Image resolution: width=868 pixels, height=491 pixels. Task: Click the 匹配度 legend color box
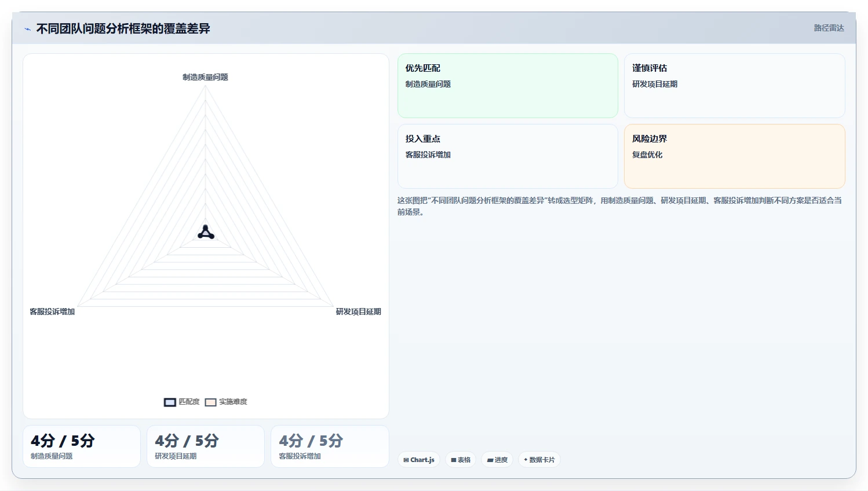(170, 402)
